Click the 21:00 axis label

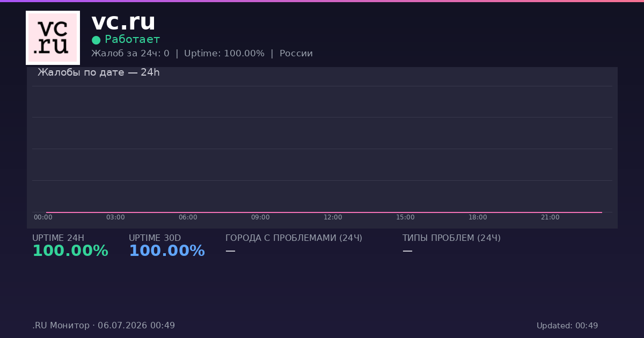550,217
